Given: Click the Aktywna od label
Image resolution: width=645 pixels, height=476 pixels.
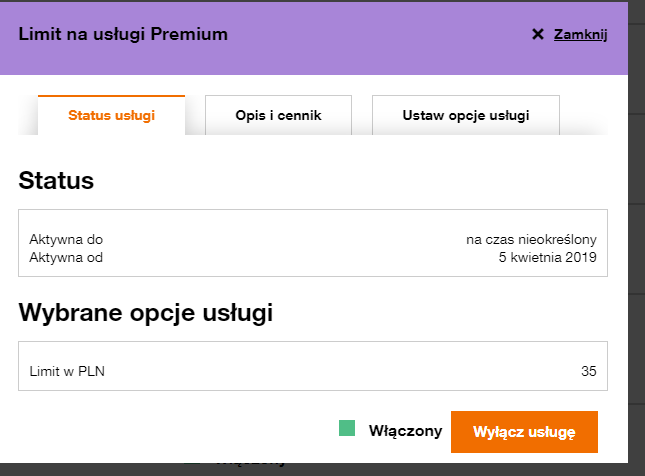Looking at the screenshot, I should (66, 257).
